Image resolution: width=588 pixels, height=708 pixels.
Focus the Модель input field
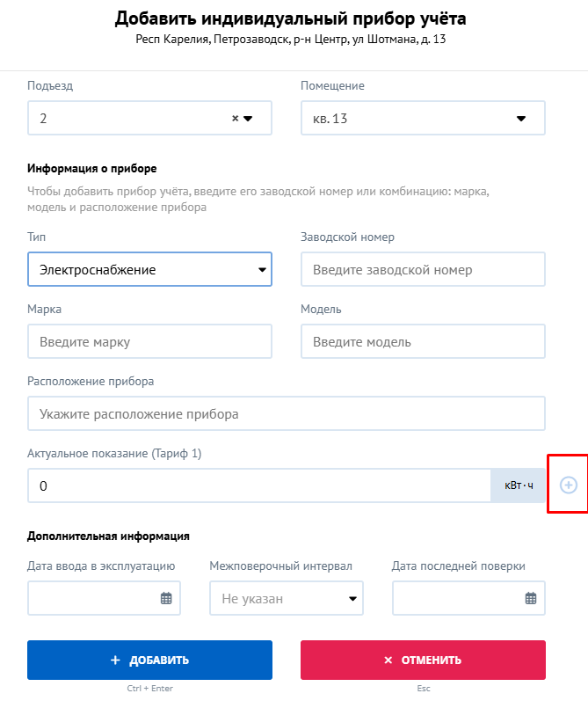point(423,341)
